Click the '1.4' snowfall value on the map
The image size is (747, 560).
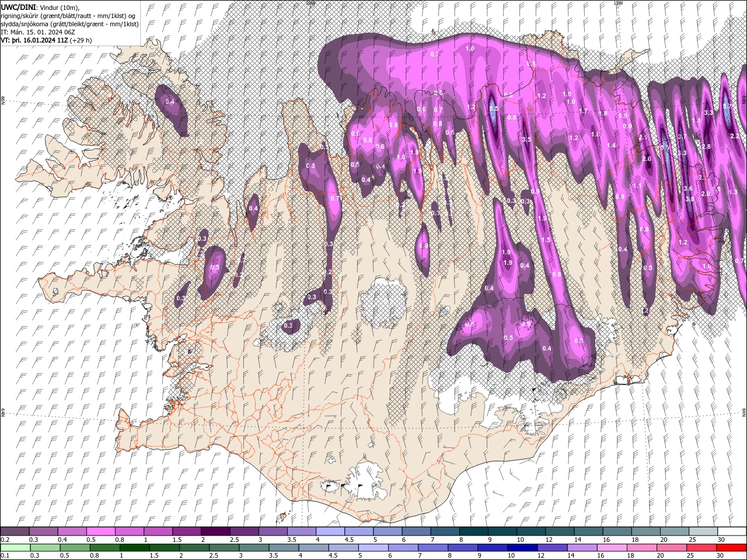(x=611, y=145)
